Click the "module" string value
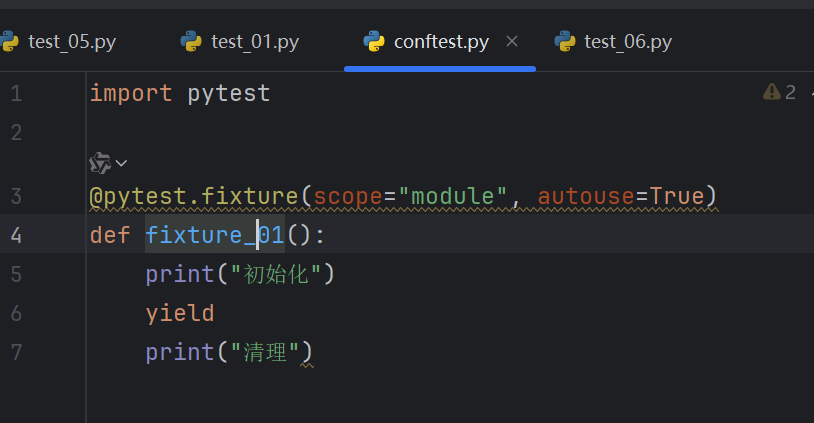The width and height of the screenshot is (814, 423). [x=453, y=196]
